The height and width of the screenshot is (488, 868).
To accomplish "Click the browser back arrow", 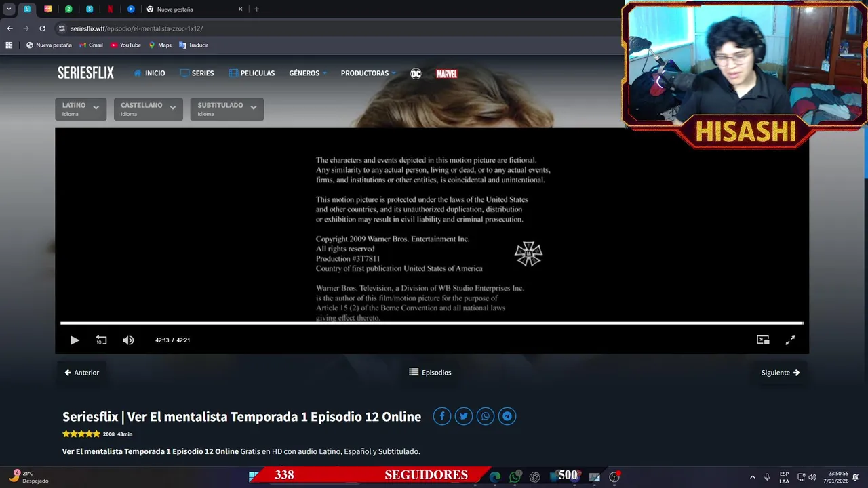I will tap(9, 28).
